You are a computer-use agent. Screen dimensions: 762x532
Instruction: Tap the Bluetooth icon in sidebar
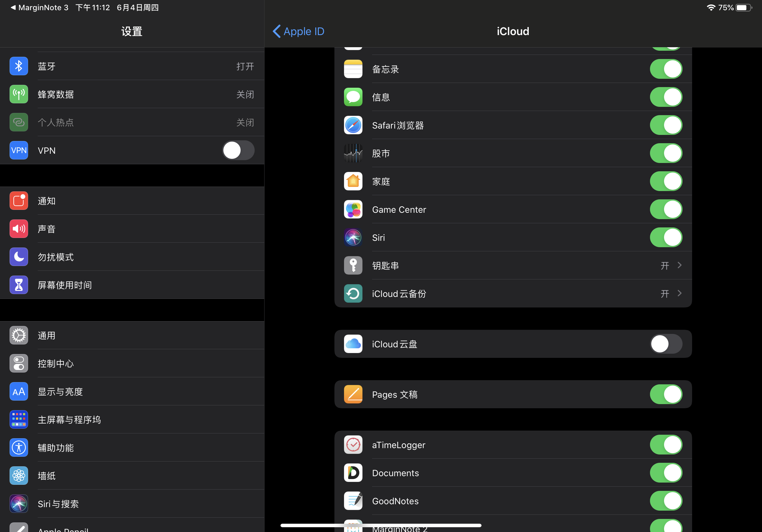tap(19, 66)
